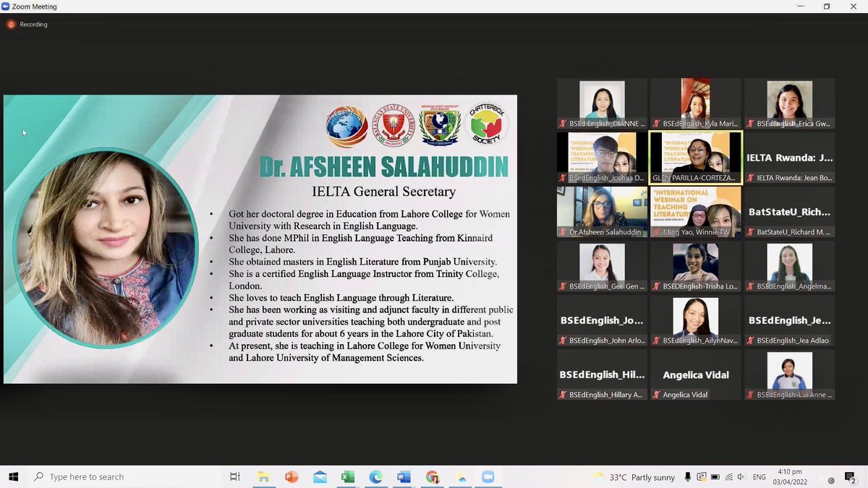The height and width of the screenshot is (488, 868).
Task: Open the ENG language selector in the taskbar
Action: pos(759,476)
